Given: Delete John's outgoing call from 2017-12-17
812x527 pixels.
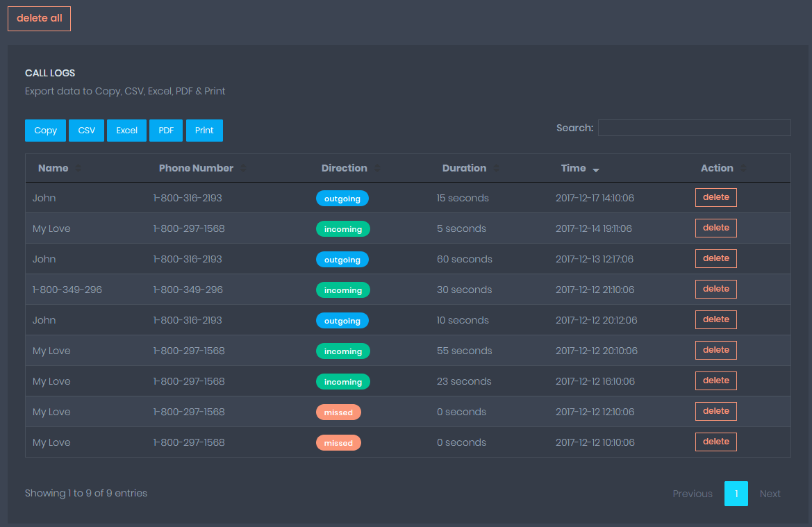Looking at the screenshot, I should pyautogui.click(x=715, y=197).
